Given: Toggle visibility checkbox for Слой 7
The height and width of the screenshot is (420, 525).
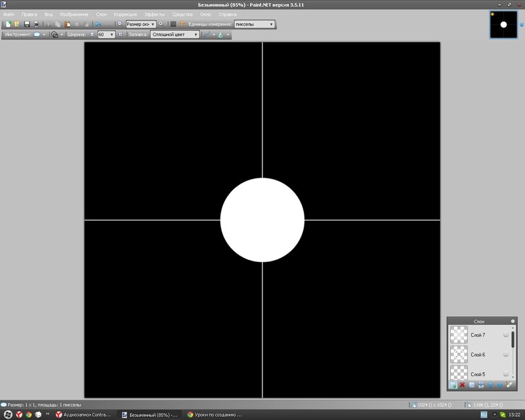Looking at the screenshot, I should [x=505, y=335].
